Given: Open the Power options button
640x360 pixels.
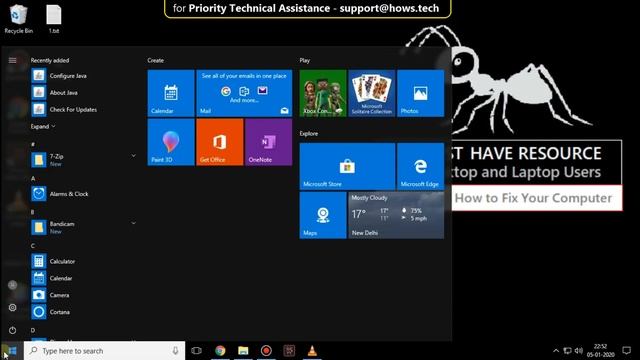Looking at the screenshot, I should tap(13, 330).
